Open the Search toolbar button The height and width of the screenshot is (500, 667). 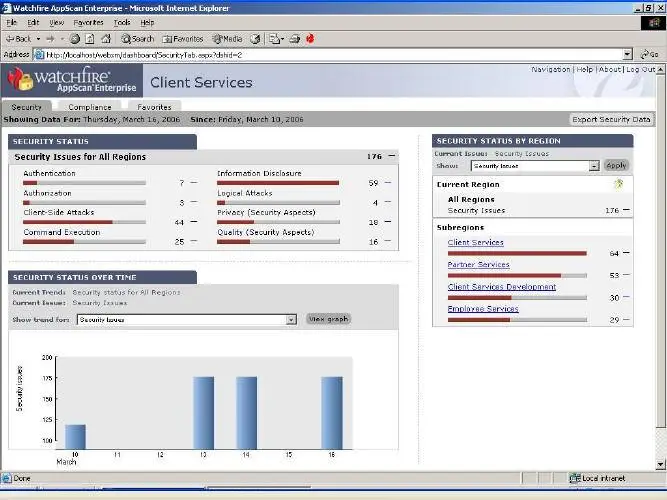point(137,39)
